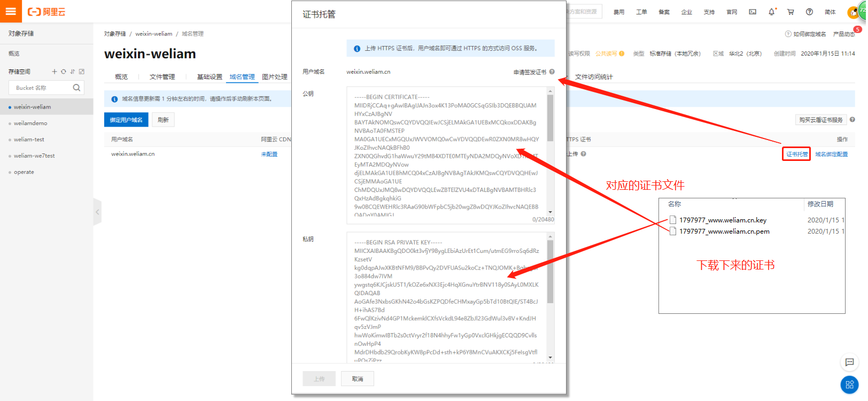The width and height of the screenshot is (868, 401).
Task: Open the 证书托管 action link
Action: click(796, 154)
